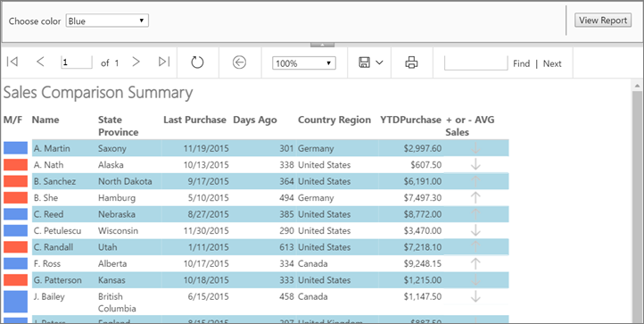The image size is (644, 324).
Task: Click the blue swatch for C. Petulescu
Action: click(x=15, y=230)
